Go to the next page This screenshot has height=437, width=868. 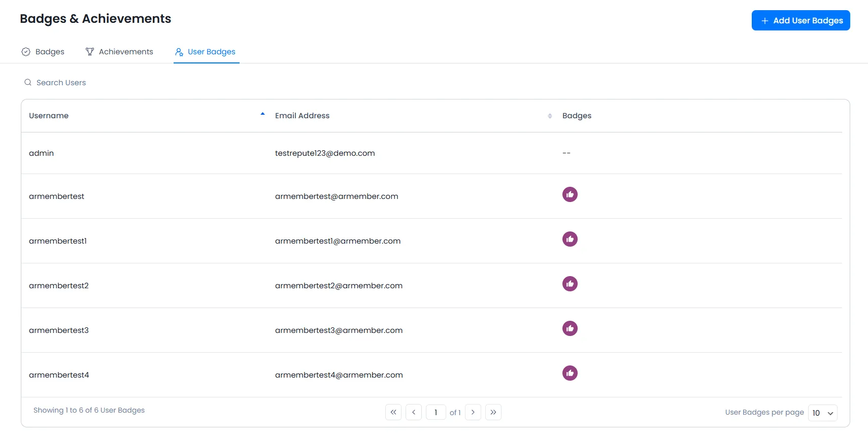[473, 412]
